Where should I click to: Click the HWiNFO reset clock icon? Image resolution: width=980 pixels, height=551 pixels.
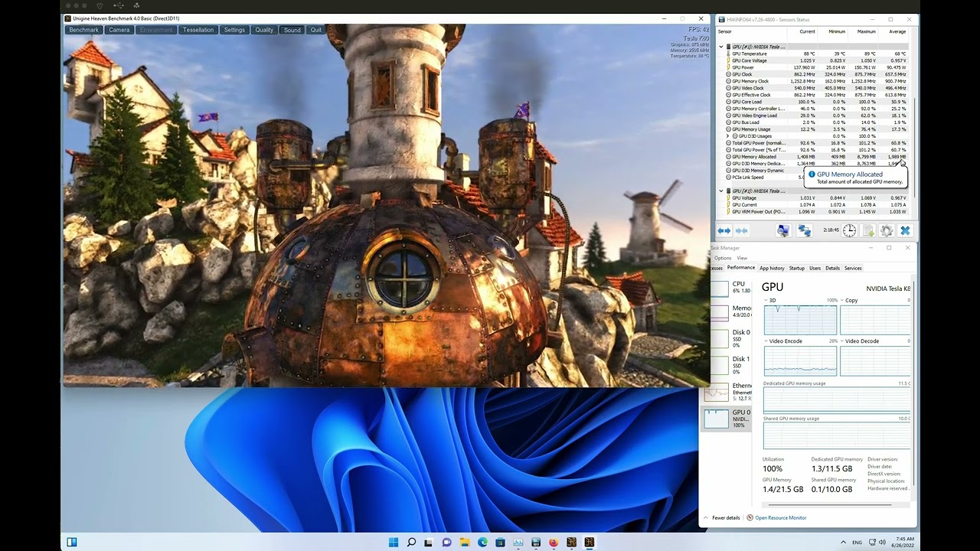(850, 230)
